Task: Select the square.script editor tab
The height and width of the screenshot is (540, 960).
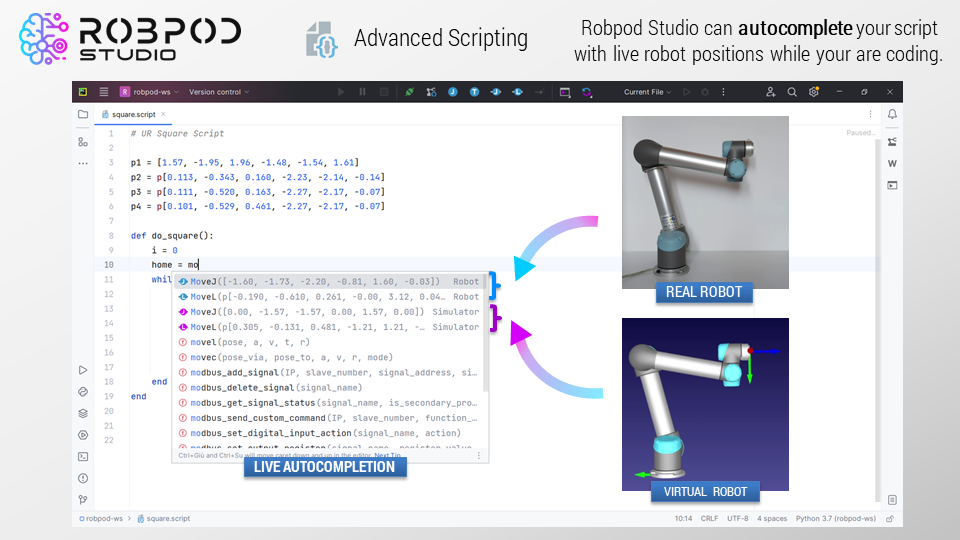Action: [x=133, y=114]
